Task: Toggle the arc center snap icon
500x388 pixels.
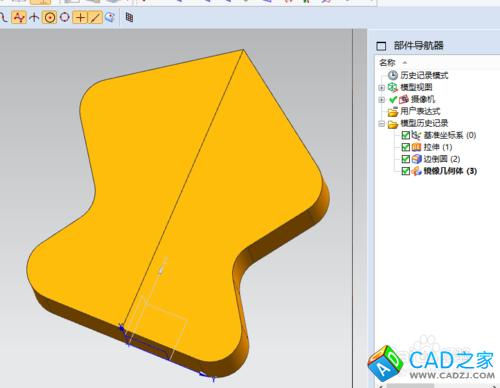Action: point(49,17)
